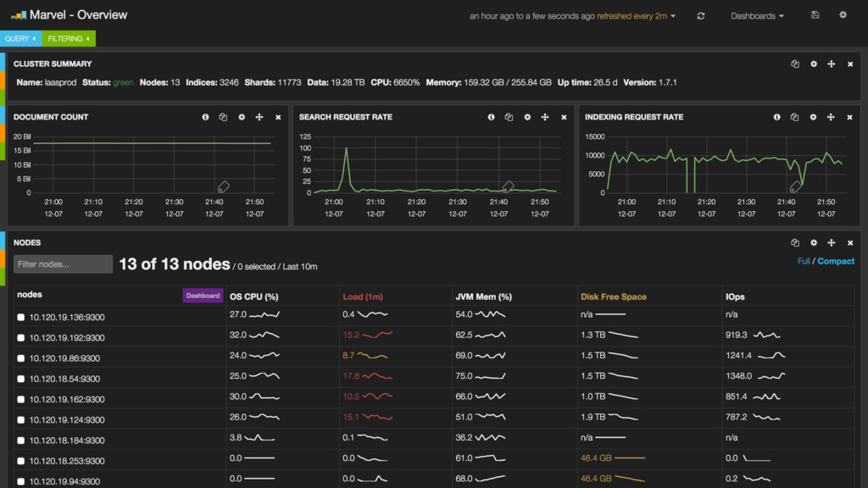
Task: Click the move icon on Search Request Rate
Action: coord(545,117)
